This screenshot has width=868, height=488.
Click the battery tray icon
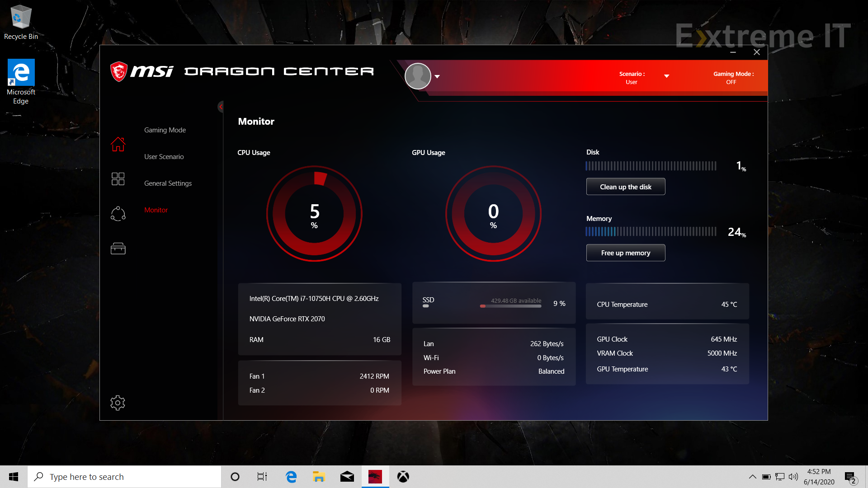(766, 477)
